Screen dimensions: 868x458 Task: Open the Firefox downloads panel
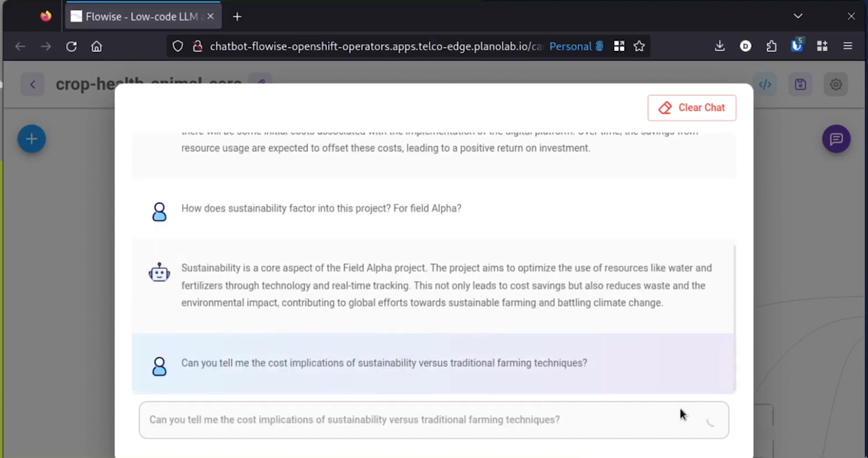(x=720, y=46)
